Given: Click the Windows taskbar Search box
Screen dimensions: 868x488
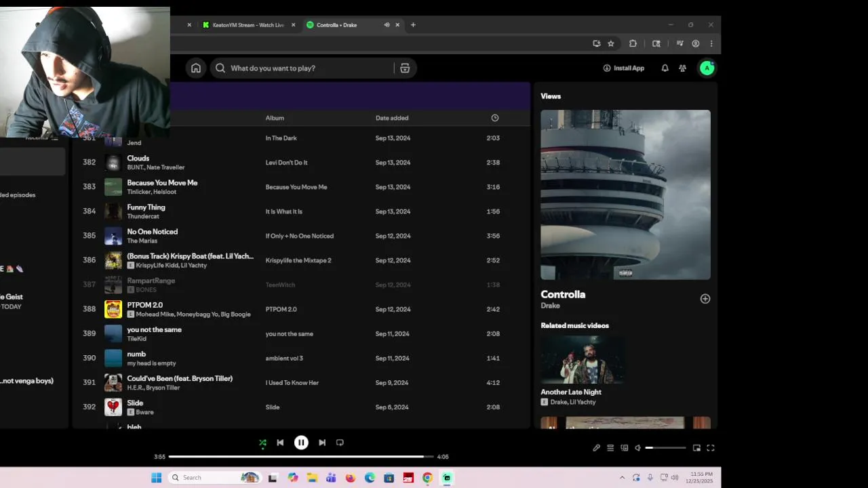Looking at the screenshot, I should click(x=216, y=478).
